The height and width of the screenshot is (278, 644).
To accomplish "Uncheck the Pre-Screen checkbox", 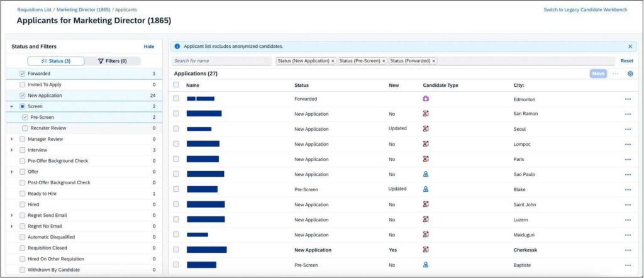I will 25,117.
